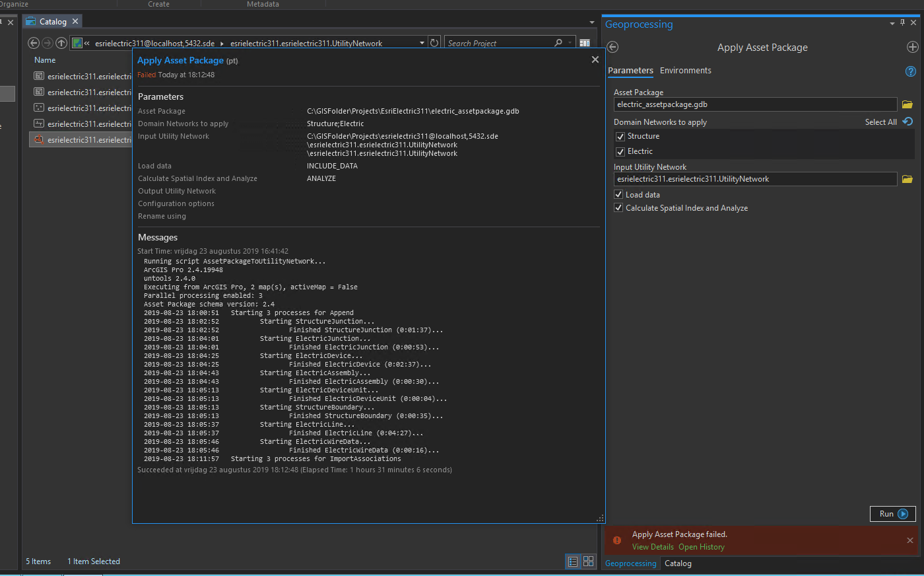Toggle the Load data checkbox
Viewport: 924px width, 576px height.
point(618,194)
